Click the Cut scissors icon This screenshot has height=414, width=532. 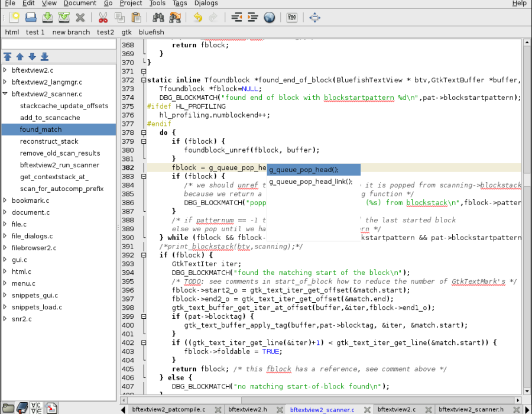pyautogui.click(x=103, y=17)
